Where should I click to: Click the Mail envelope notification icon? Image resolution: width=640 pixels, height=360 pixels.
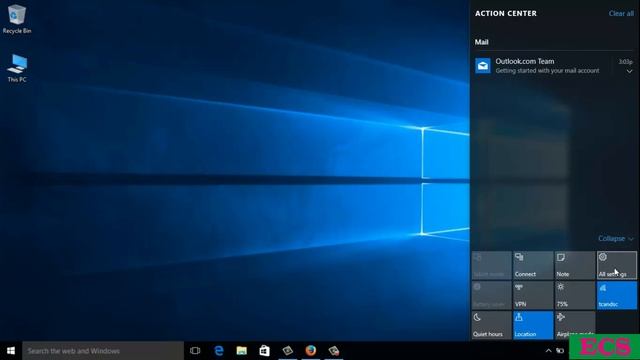coord(483,65)
